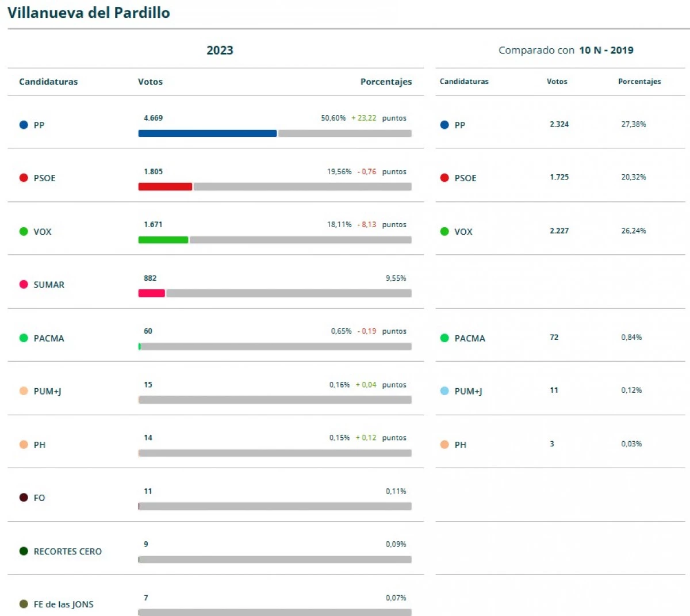Click the blue PP dot in the 2019 comparison
This screenshot has width=690, height=616.
(444, 125)
